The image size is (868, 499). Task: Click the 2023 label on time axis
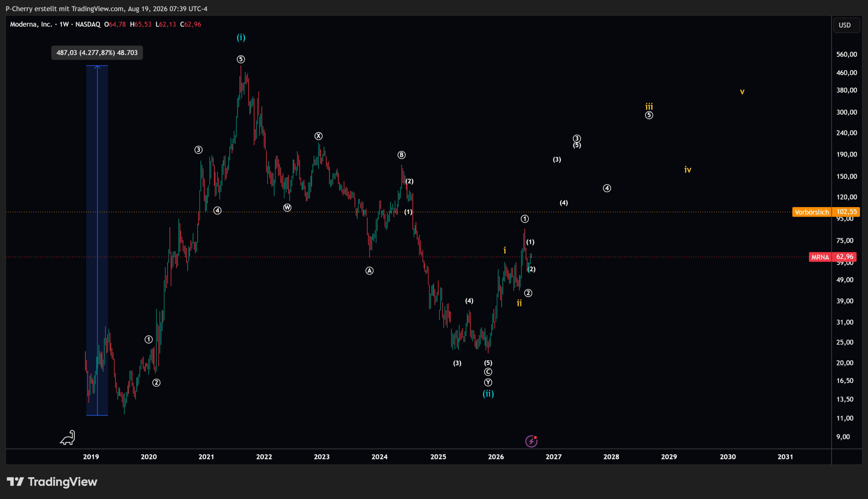pos(322,457)
